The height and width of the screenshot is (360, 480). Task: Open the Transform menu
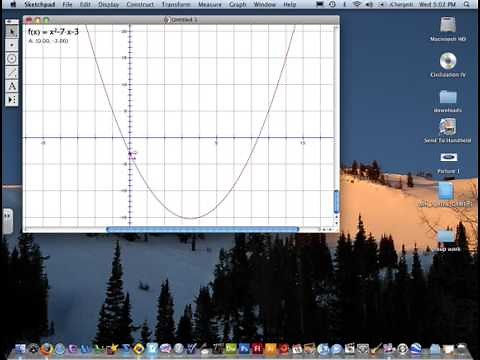click(x=176, y=4)
